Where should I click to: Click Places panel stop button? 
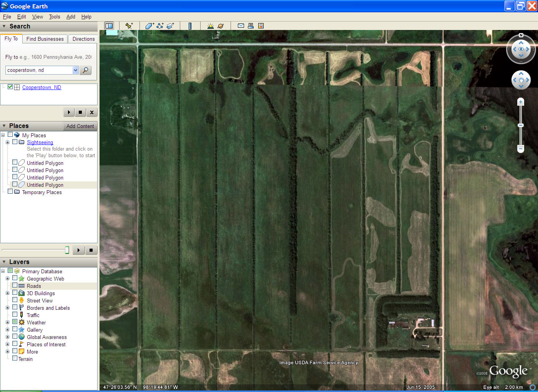point(91,250)
